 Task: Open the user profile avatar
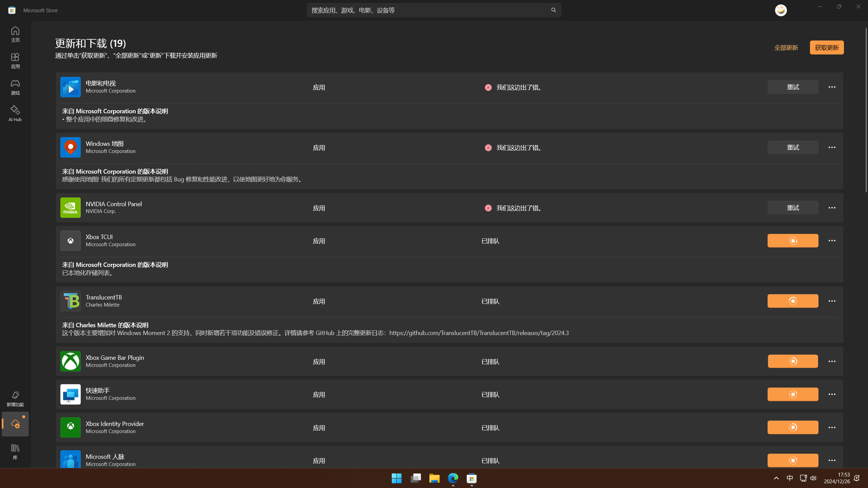pos(780,10)
